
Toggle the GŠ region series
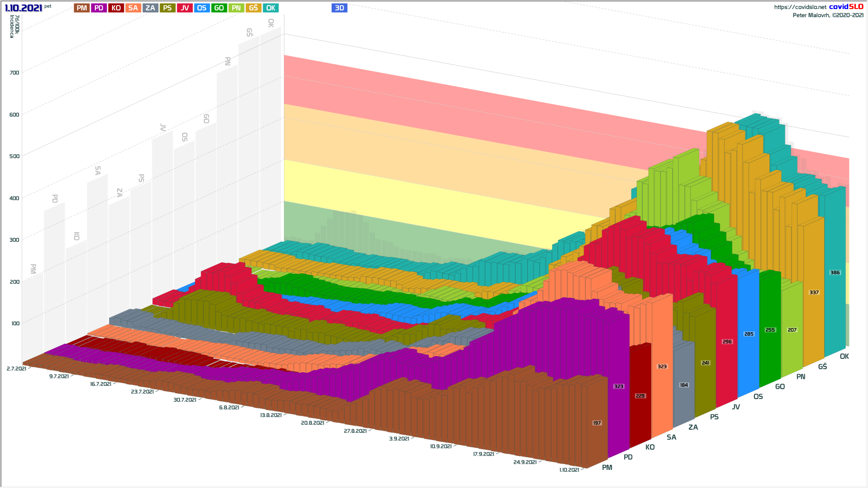click(x=253, y=8)
